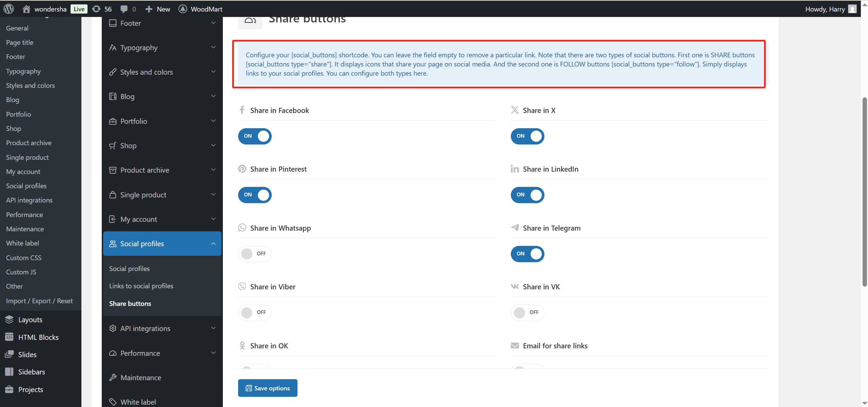Viewport: 868px width, 407px height.
Task: Expand the Typography section chevron
Action: coord(213,47)
